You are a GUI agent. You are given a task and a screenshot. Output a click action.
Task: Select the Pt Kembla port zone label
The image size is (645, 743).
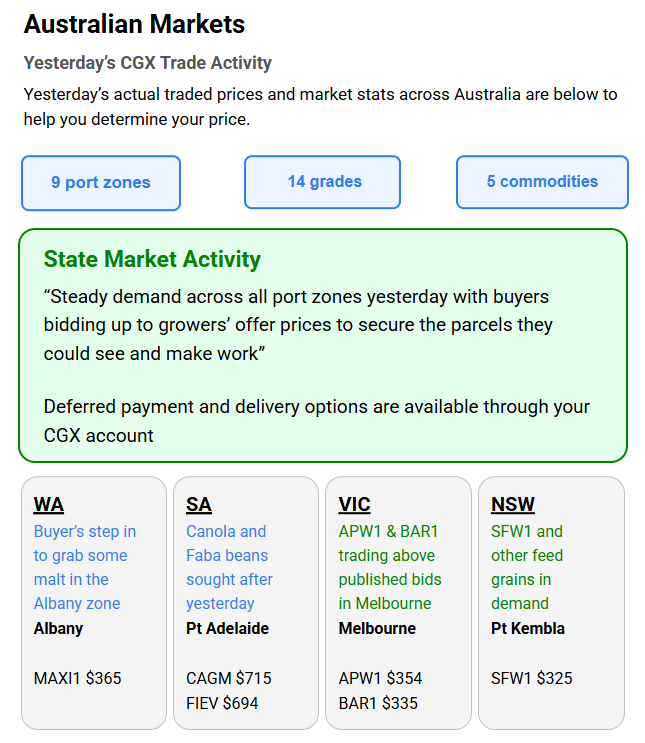527,629
